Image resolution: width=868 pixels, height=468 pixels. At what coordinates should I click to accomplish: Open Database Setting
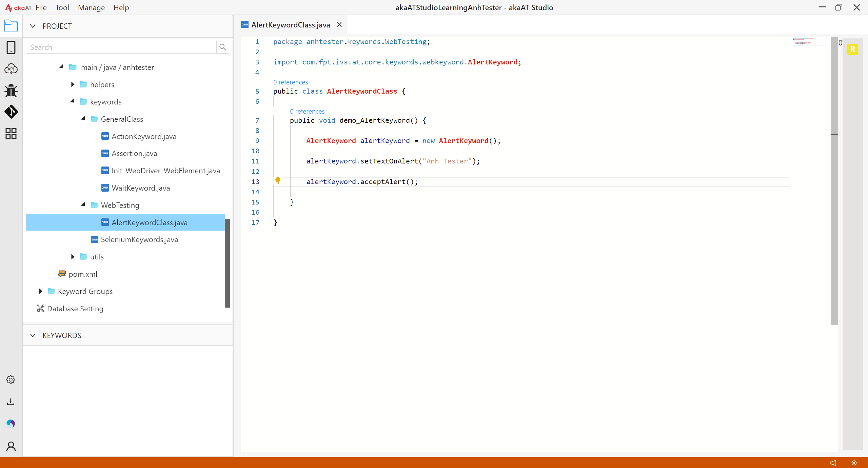tap(75, 309)
